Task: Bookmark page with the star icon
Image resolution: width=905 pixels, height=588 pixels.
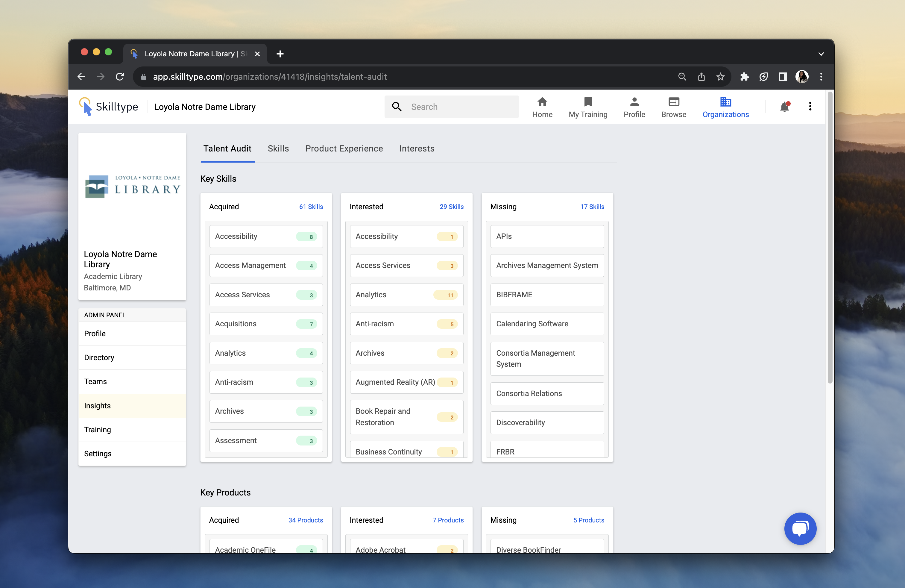Action: click(x=721, y=77)
